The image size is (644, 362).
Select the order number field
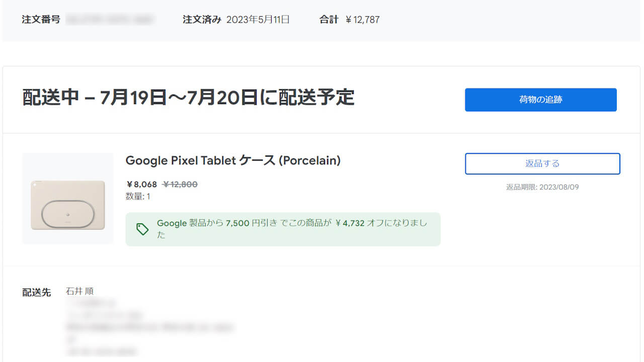(112, 20)
